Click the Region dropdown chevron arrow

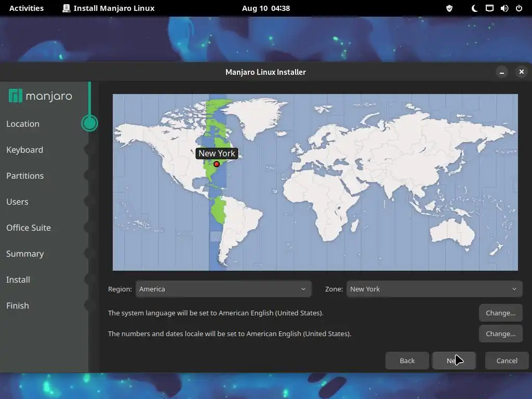[303, 289]
